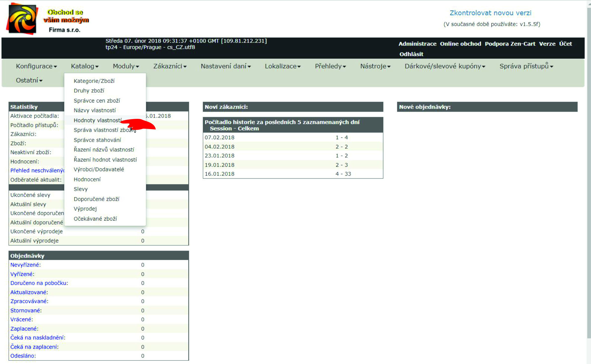
Task: Choose Hodnoty vlastností menu entry
Action: pyautogui.click(x=97, y=120)
